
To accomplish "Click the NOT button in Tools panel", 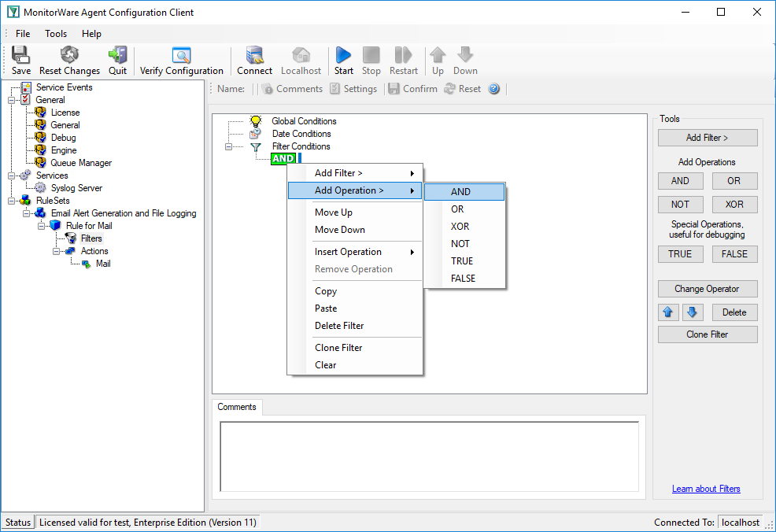I will 680,205.
